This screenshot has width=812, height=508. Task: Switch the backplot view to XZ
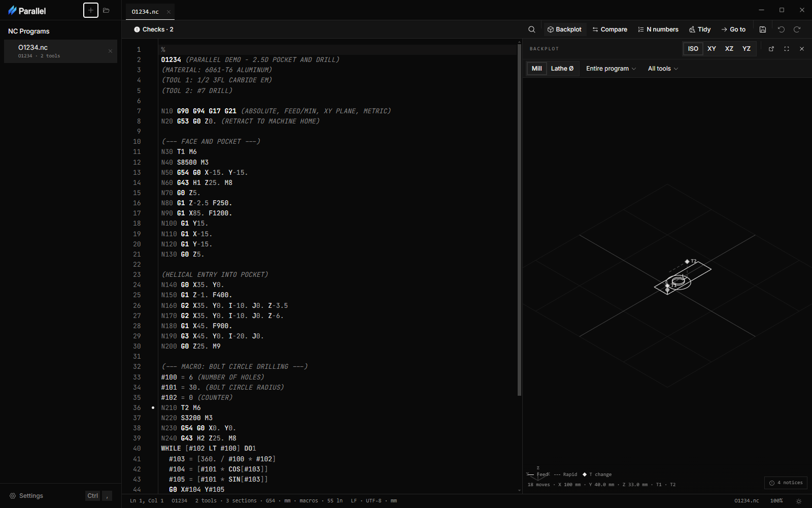[729, 49]
